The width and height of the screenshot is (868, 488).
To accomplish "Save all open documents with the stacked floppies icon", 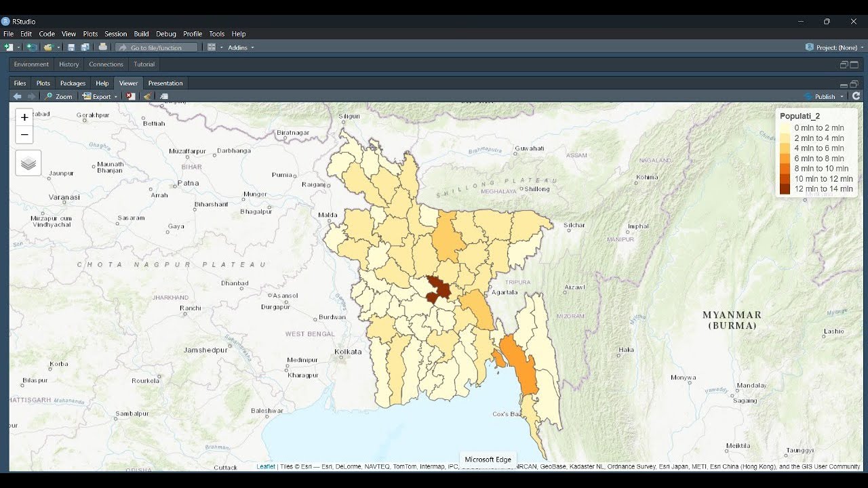I will (85, 47).
